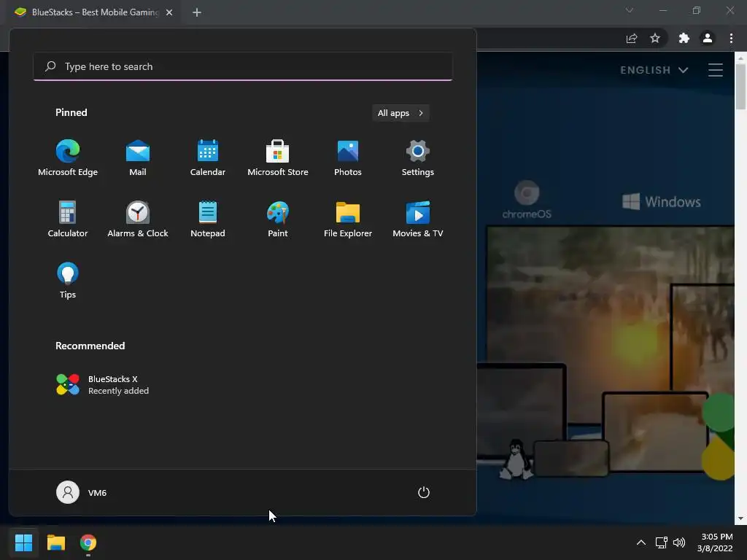This screenshot has width=747, height=560.
Task: Open the tab search dropdown arrow in Chrome
Action: pyautogui.click(x=630, y=10)
